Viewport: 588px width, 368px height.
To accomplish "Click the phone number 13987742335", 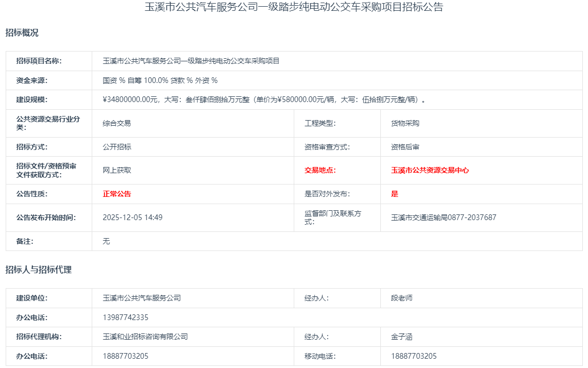I will [125, 317].
